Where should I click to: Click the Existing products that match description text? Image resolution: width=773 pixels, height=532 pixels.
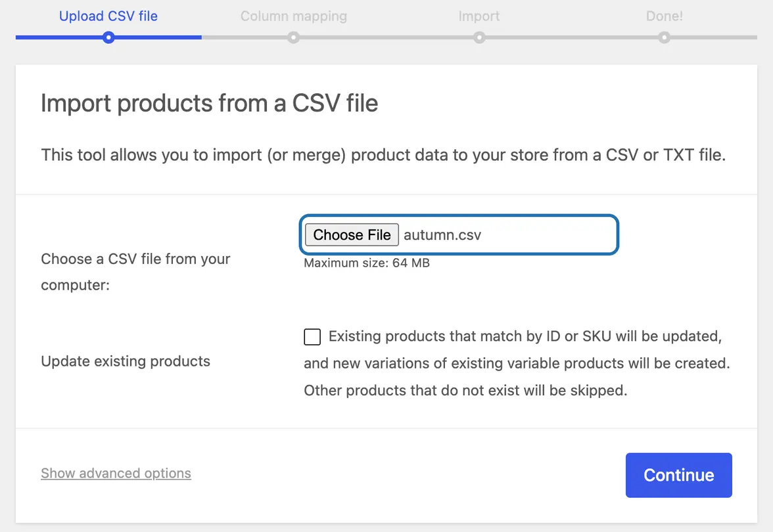(x=517, y=363)
